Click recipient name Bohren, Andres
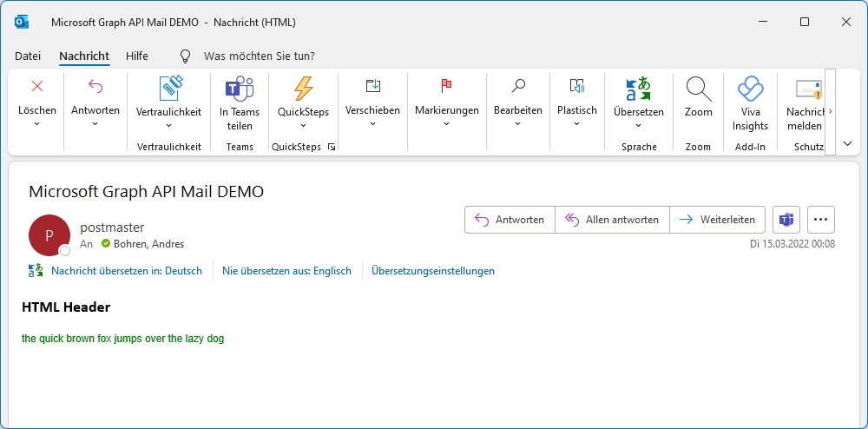868x429 pixels. click(x=149, y=243)
